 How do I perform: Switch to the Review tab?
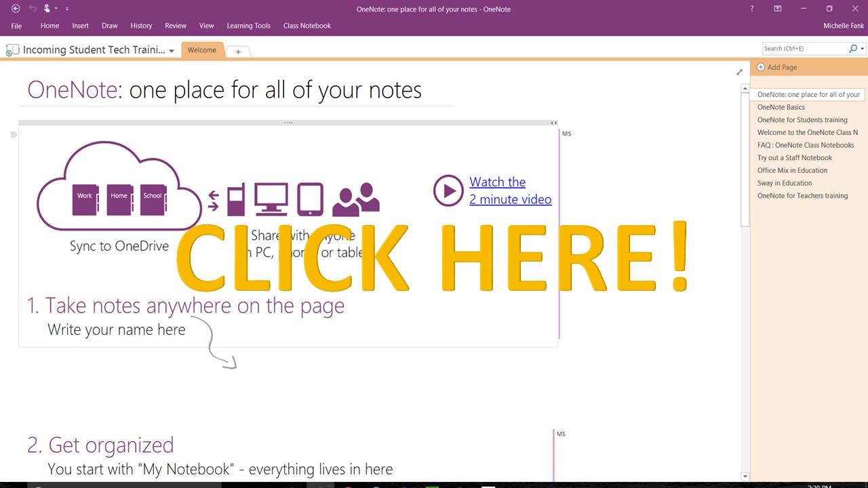tap(176, 26)
